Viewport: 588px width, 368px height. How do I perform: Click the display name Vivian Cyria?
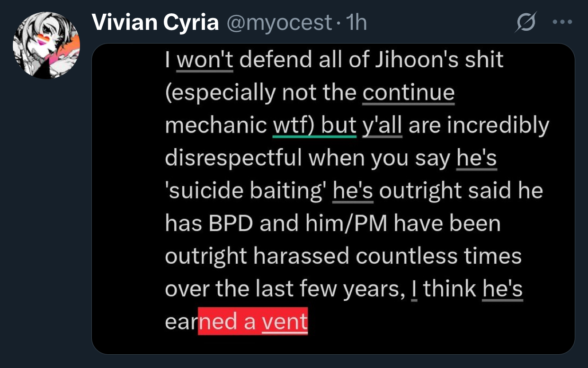(155, 23)
